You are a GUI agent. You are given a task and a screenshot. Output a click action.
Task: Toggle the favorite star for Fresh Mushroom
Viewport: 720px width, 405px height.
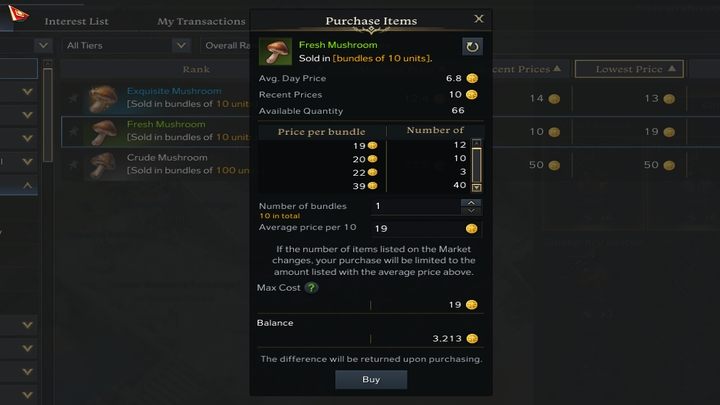pos(73,131)
